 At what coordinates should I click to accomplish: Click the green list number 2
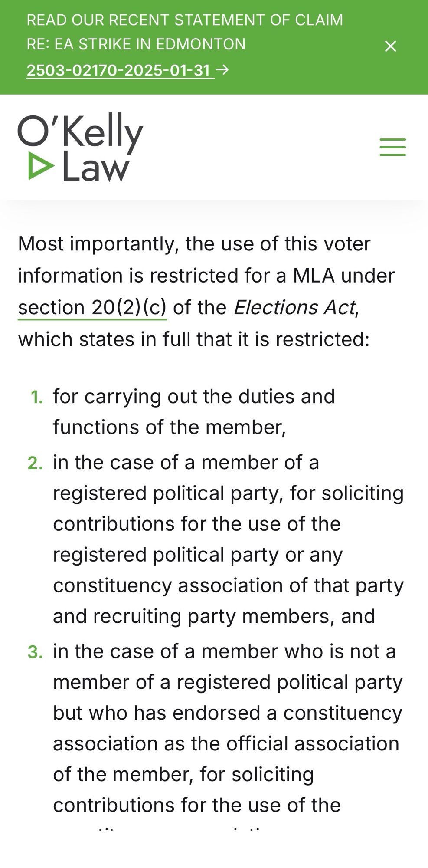pos(36,463)
